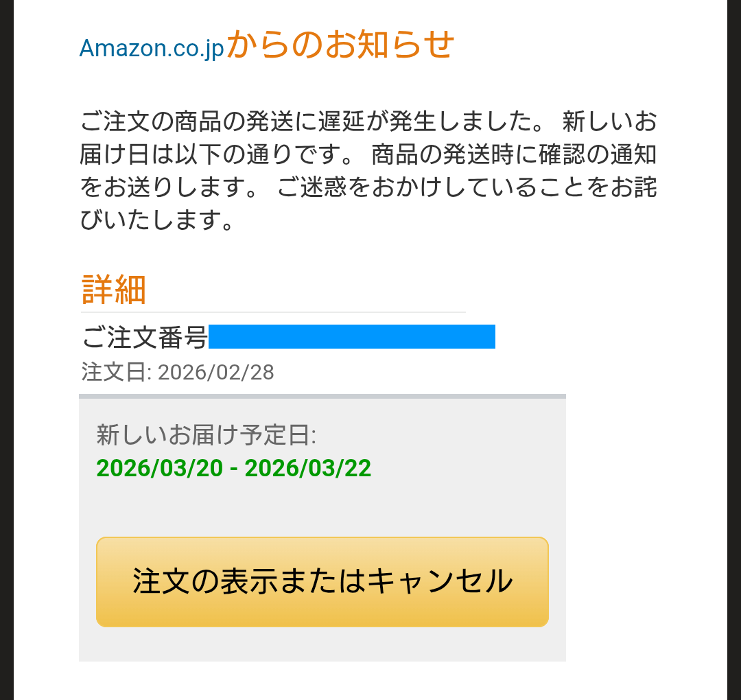Open the Amazon.co.jp link
This screenshot has height=700, width=741.
tap(152, 48)
